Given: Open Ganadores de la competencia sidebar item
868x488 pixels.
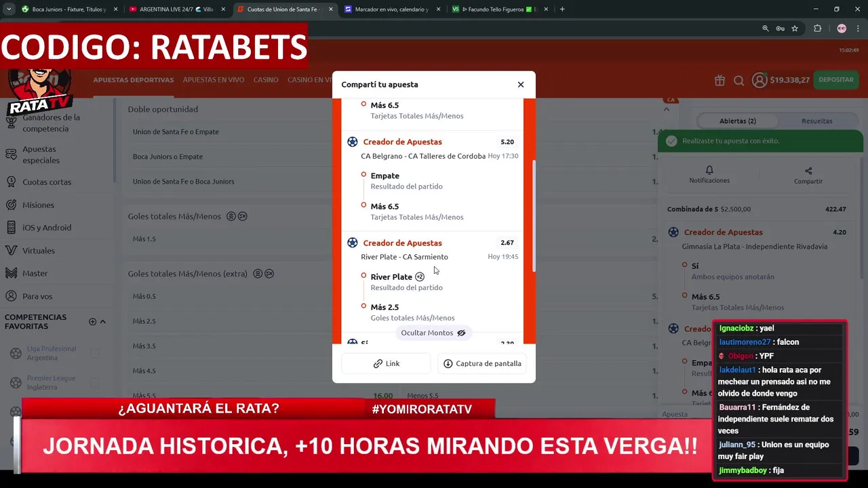Looking at the screenshot, I should 51,123.
